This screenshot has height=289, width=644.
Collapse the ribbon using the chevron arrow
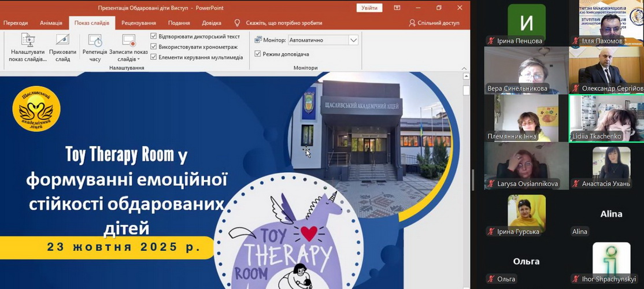[x=464, y=68]
